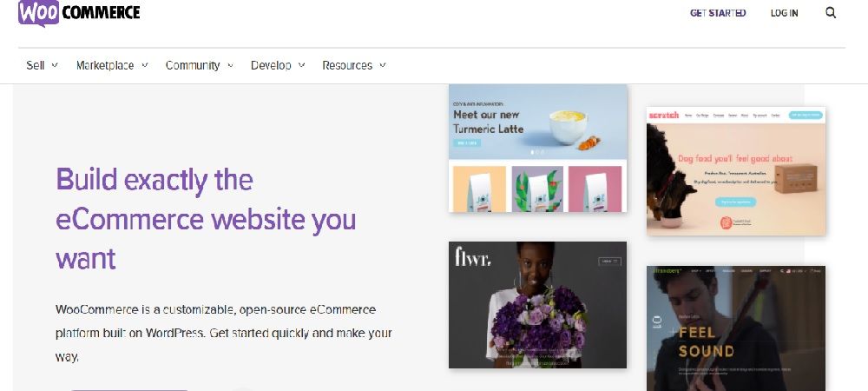The height and width of the screenshot is (391, 868).
Task: Click the chevron beside Community
Action: tap(229, 65)
